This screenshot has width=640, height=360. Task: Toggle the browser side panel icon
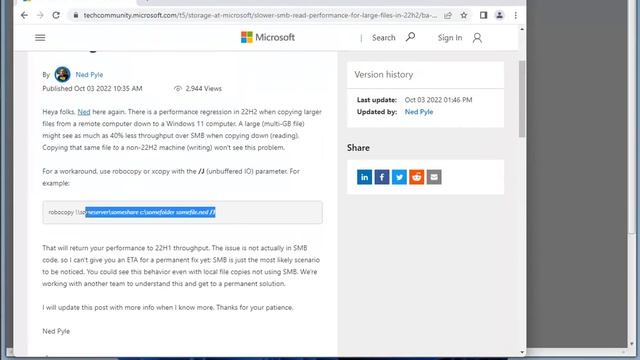483,15
